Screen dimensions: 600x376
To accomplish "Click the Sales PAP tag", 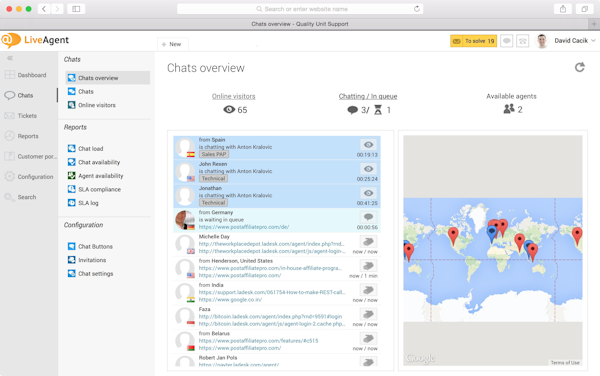I will click(214, 154).
